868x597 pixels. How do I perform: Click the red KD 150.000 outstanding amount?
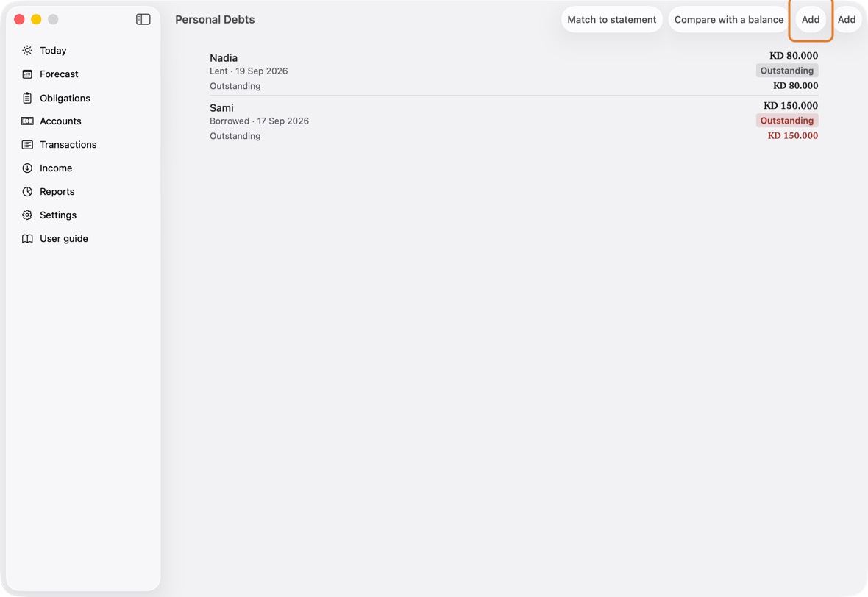point(793,135)
